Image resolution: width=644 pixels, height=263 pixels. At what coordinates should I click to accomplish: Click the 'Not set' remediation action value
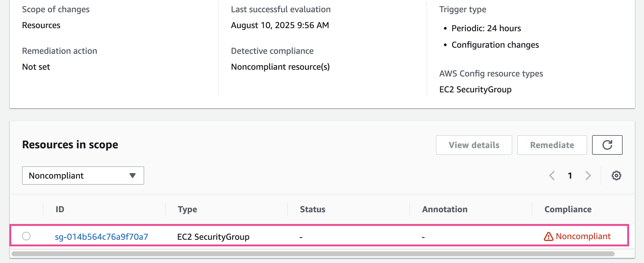click(x=36, y=67)
